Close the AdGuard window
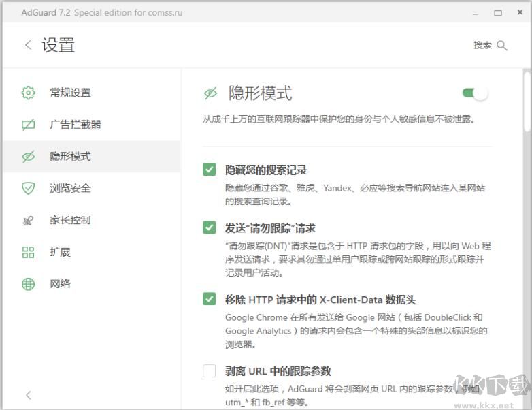532x410 pixels. (520, 12)
